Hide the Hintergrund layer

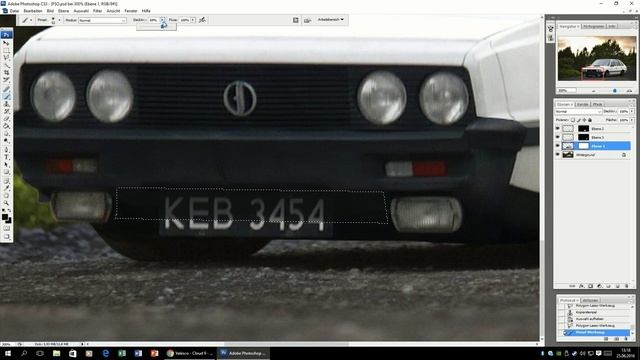558,154
